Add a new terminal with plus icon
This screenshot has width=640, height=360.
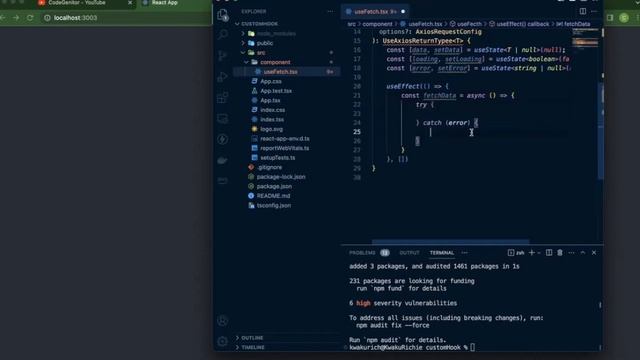tap(531, 253)
